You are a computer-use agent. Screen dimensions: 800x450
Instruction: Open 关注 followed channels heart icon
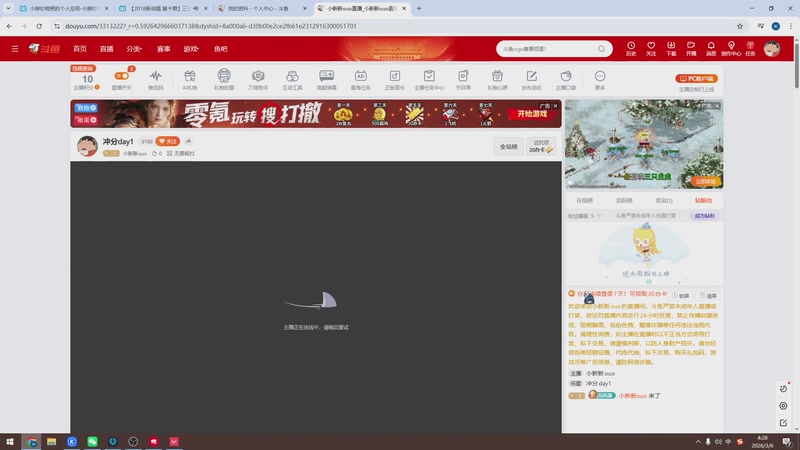pos(651,48)
